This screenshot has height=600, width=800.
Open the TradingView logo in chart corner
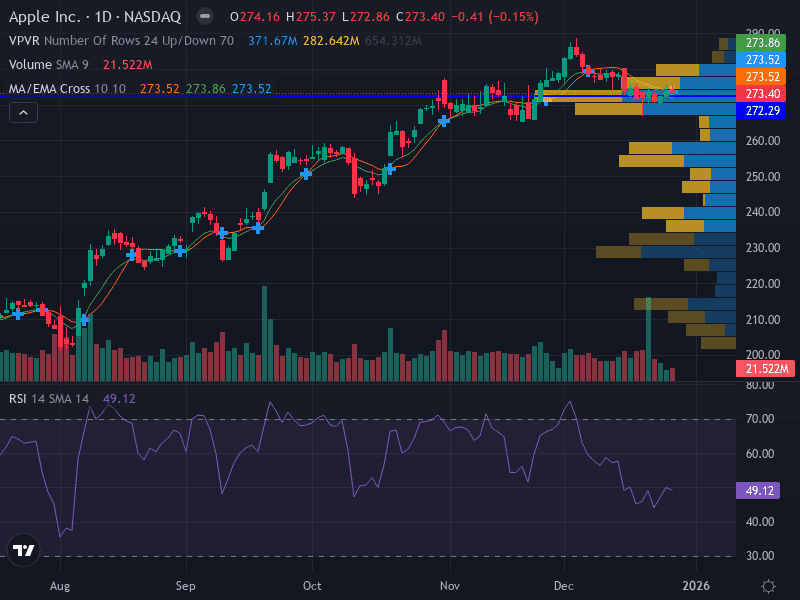click(x=23, y=550)
